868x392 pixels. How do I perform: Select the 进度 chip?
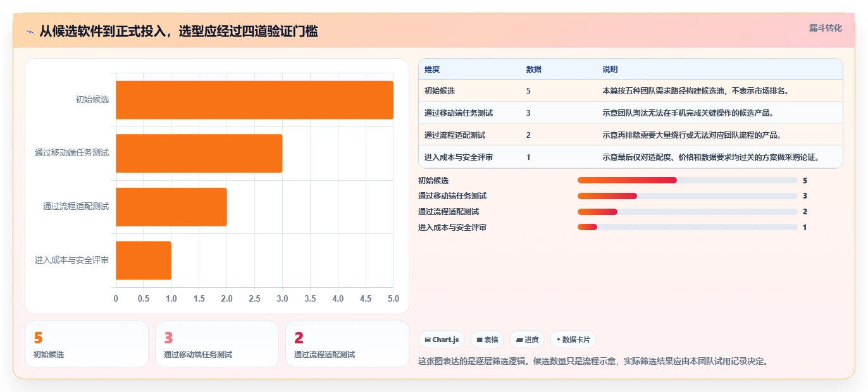[527, 340]
